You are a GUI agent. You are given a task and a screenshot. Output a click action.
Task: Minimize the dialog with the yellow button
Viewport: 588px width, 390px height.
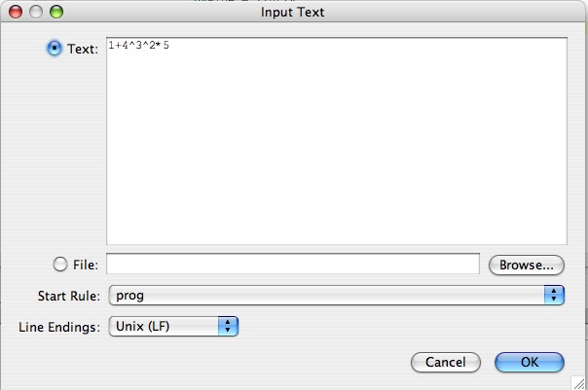(x=36, y=12)
